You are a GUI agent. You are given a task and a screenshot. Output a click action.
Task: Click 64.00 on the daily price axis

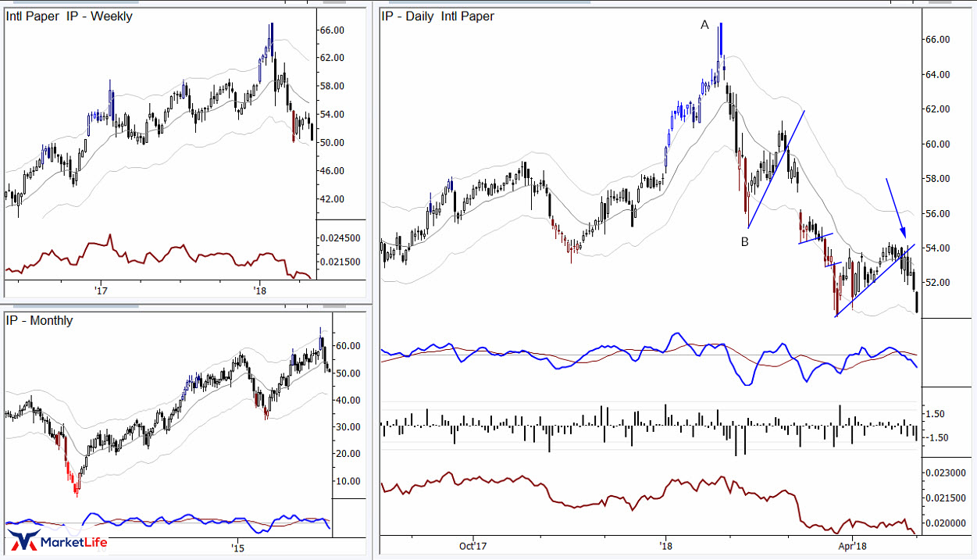(936, 74)
